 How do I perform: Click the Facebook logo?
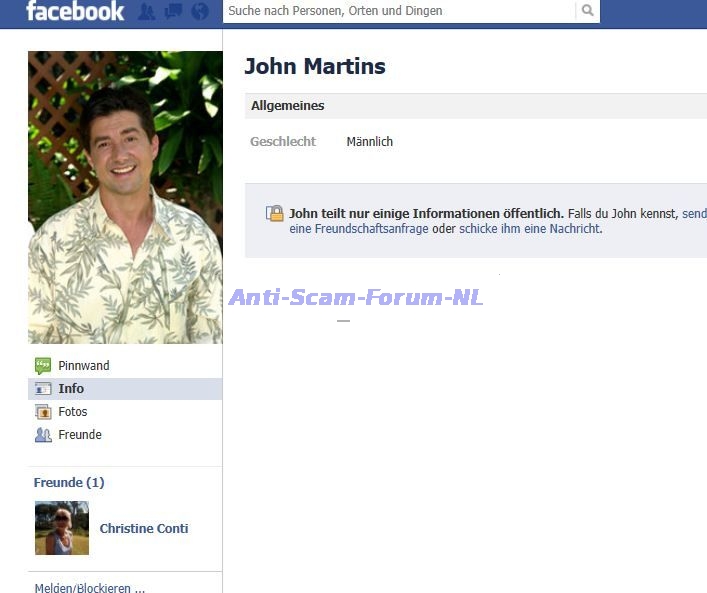click(x=75, y=12)
